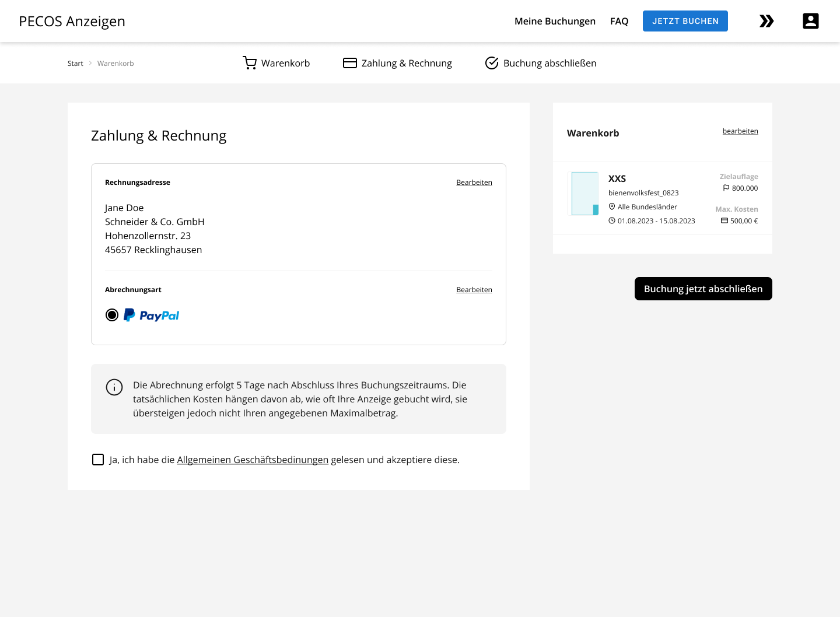Click the bienenvolksfest_0823 campaign name
Screen dimensions: 840x617
pyautogui.click(x=643, y=193)
